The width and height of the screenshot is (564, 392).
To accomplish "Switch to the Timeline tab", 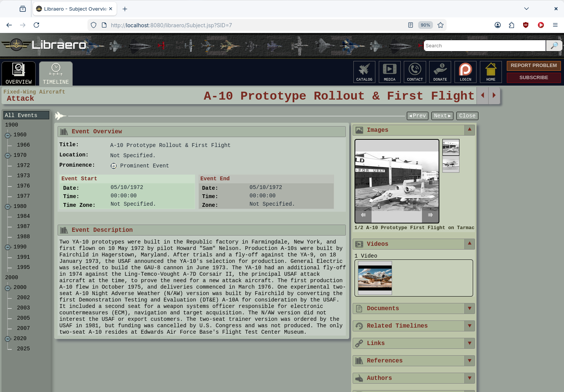I will (56, 73).
